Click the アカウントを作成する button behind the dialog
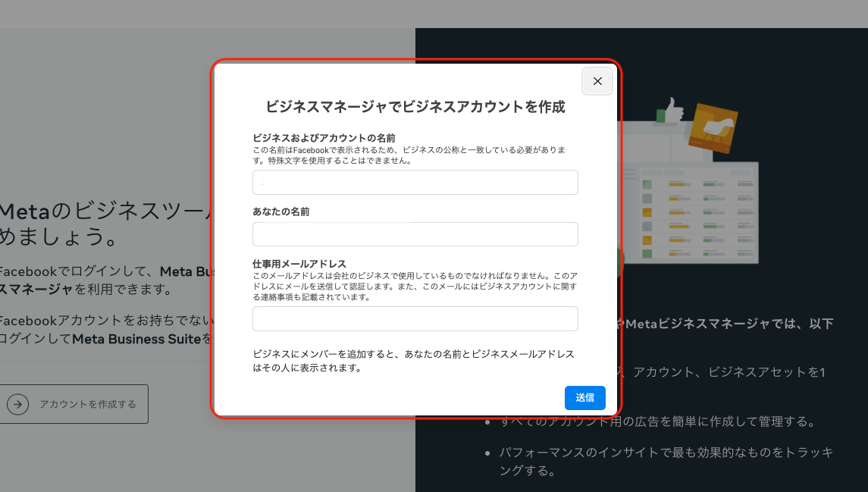The height and width of the screenshot is (492, 868). [x=74, y=404]
